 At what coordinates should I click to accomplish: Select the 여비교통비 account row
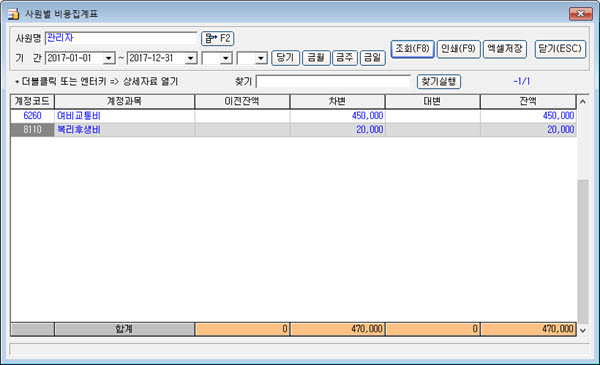293,116
